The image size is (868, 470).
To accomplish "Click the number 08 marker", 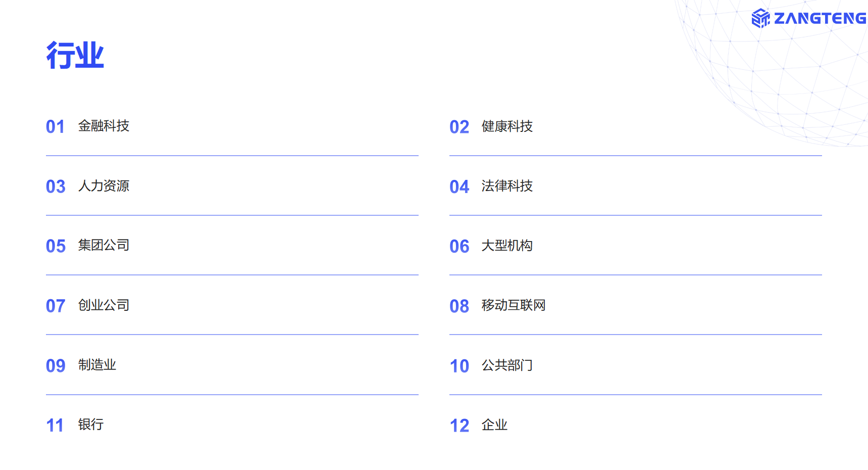I will (459, 306).
